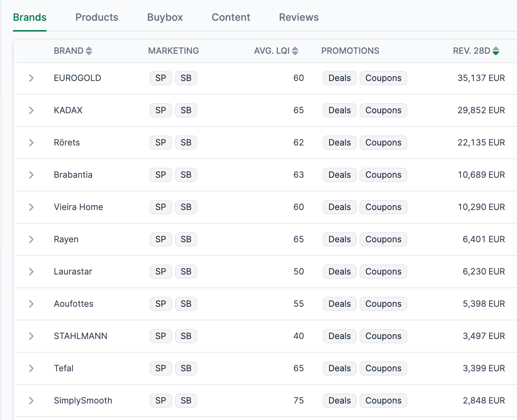Click the REV. 28D sort icon
Viewport: 517px width, 420px height.
[x=496, y=51]
